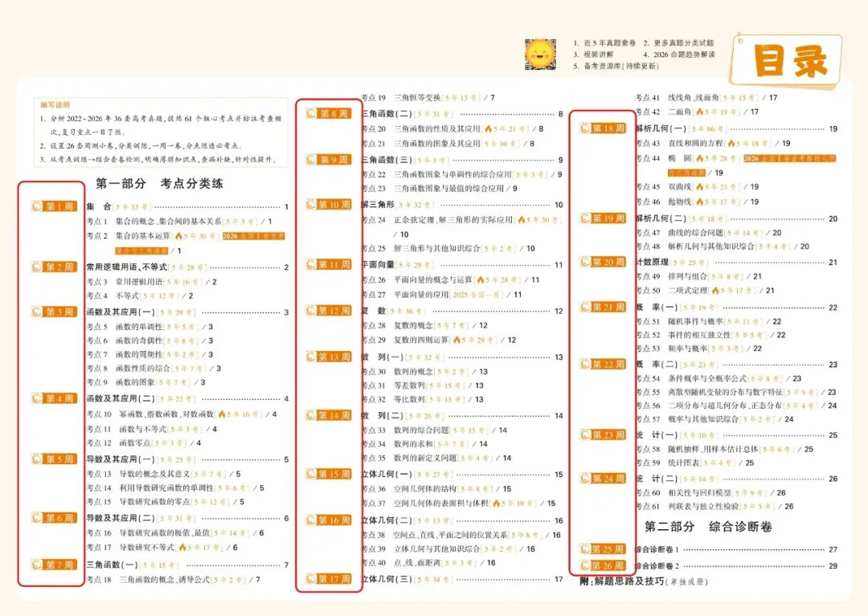Viewport: 868px width, 616px height.
Task: Click the 第8周 week badge
Action: [x=328, y=113]
